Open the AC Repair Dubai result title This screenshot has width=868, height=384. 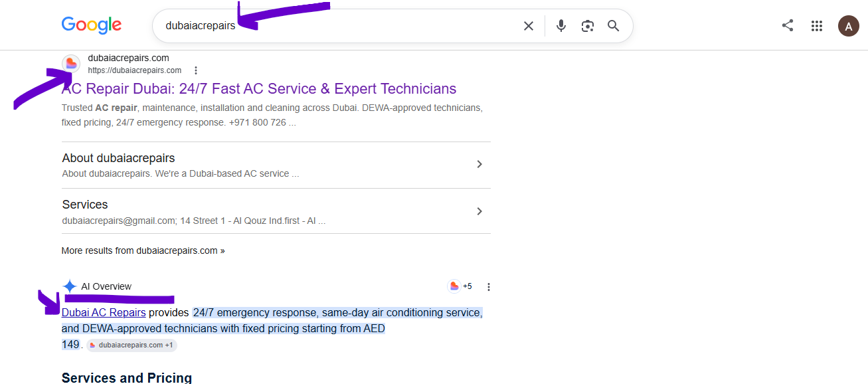tap(259, 89)
